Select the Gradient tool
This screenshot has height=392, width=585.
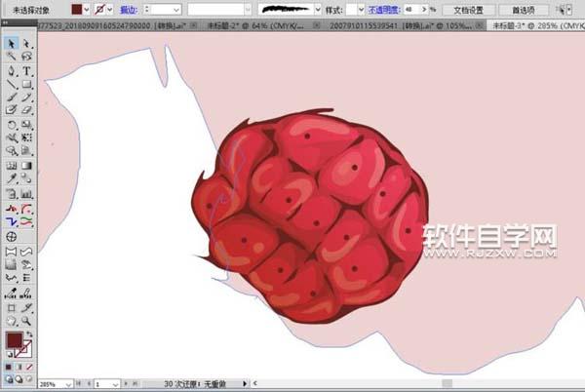(x=26, y=165)
